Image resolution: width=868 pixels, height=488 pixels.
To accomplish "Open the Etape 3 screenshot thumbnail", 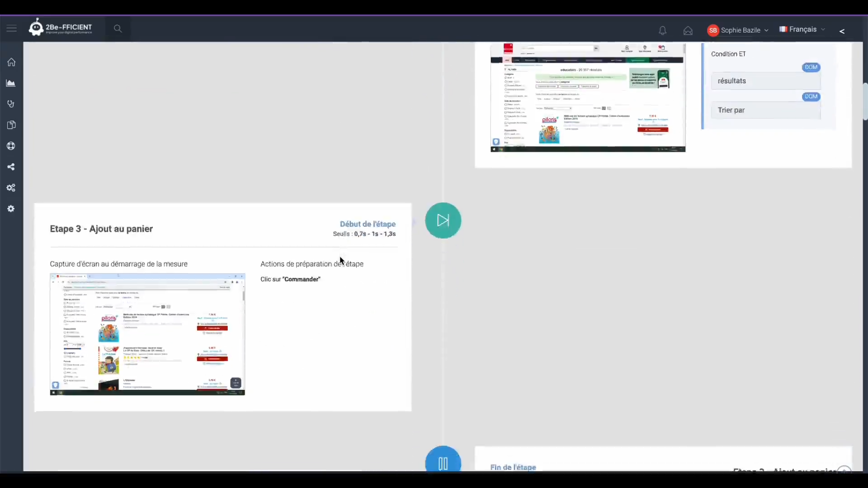I will coord(147,334).
